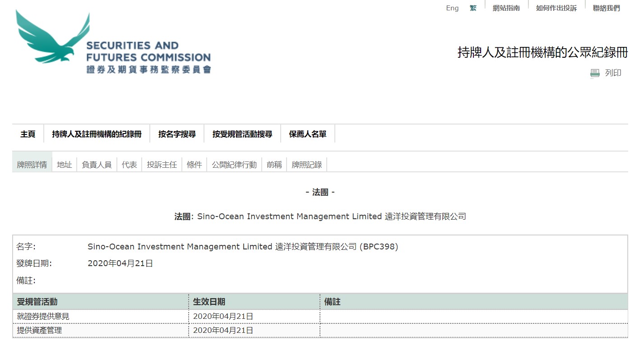Switch to the 公開紀律行動 tab

coord(234,165)
